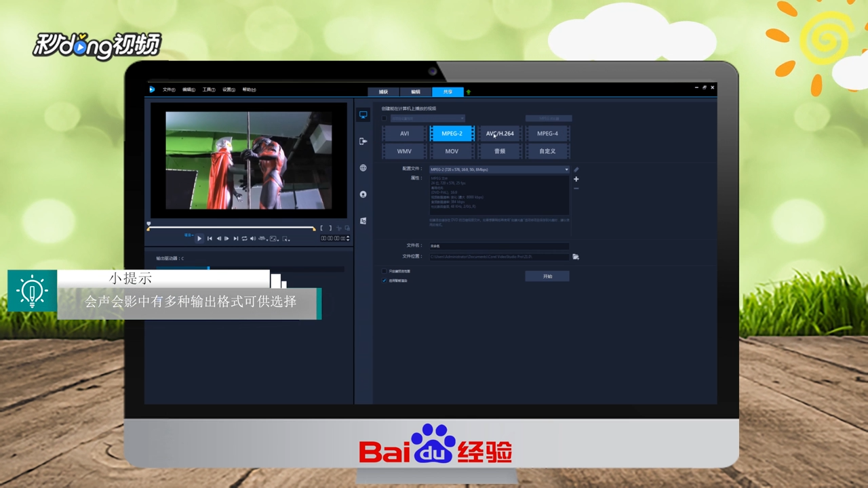
Task: Click the 文件名 file name input field
Action: pos(499,246)
